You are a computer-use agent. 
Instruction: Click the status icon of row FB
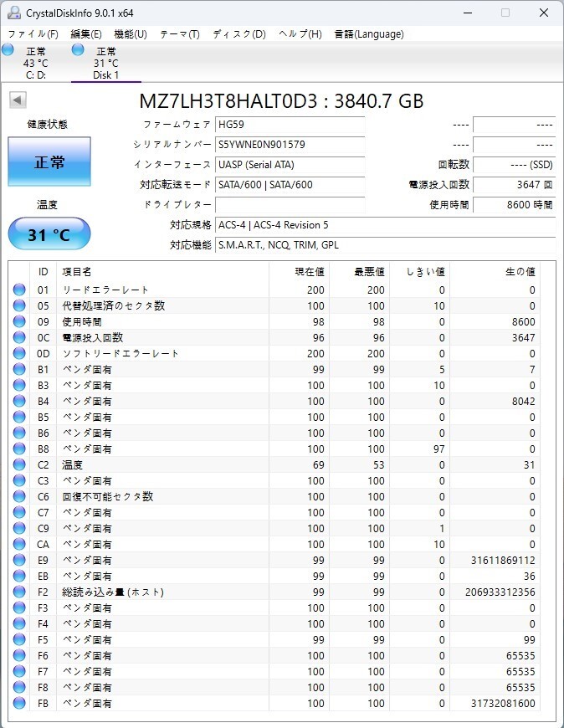(x=19, y=703)
